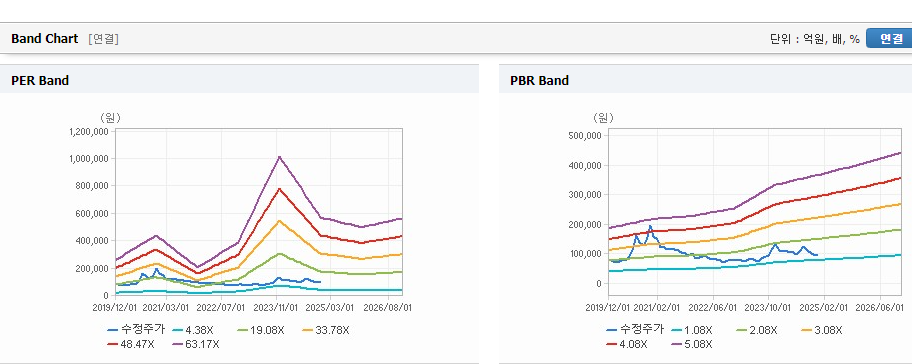Toggle the 2.08X legend entry
This screenshot has height=364, width=912.
pyautogui.click(x=756, y=330)
